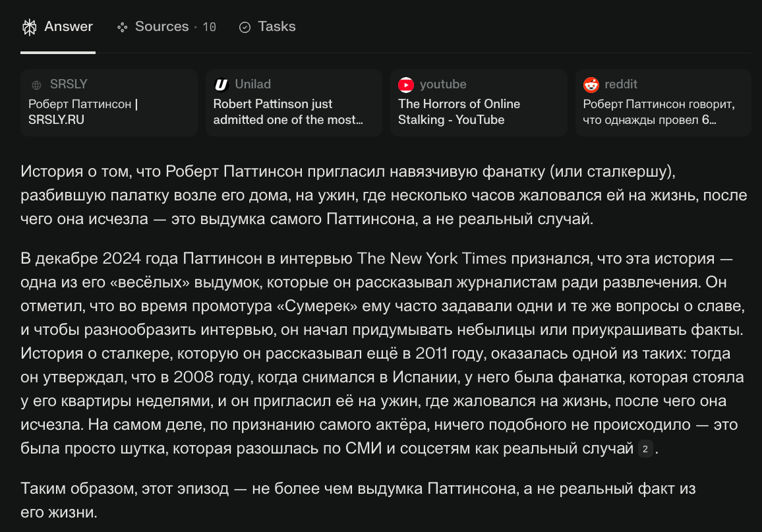Viewport: 762px width, 532px height.
Task: Switch to the Answer tab
Action: click(58, 27)
